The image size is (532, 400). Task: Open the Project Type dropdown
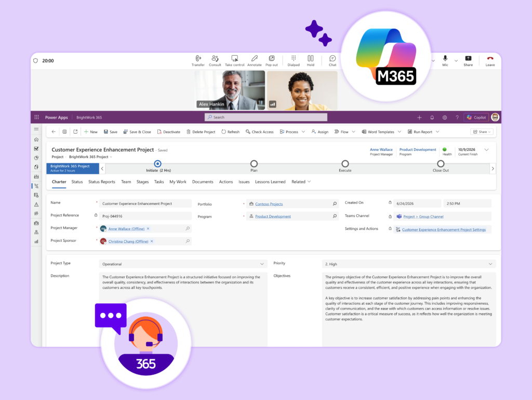point(183,264)
